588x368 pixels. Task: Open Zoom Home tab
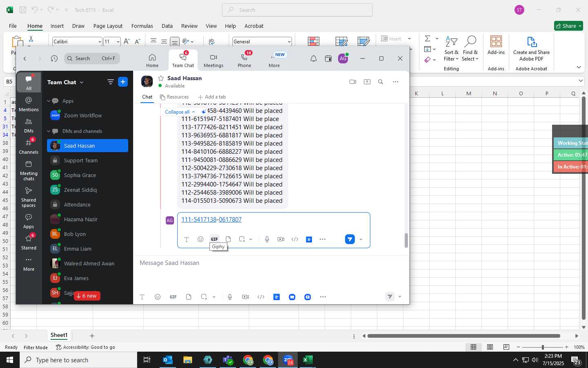[x=152, y=60]
